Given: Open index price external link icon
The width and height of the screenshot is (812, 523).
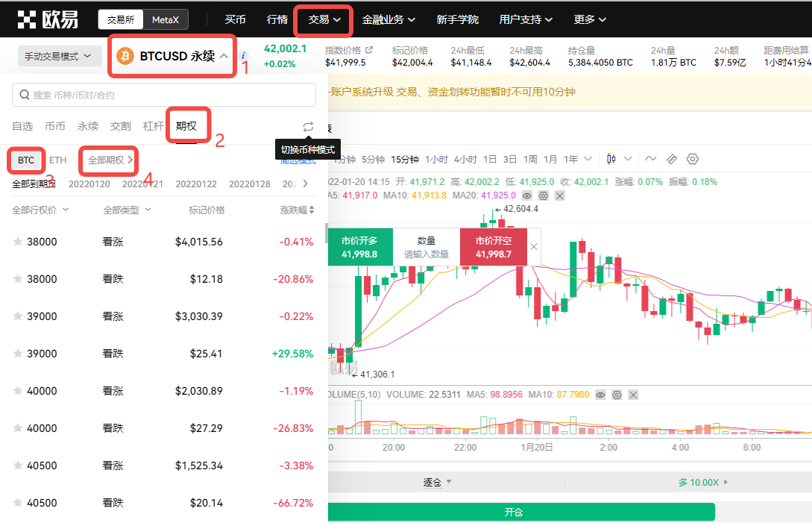Looking at the screenshot, I should click(x=368, y=50).
